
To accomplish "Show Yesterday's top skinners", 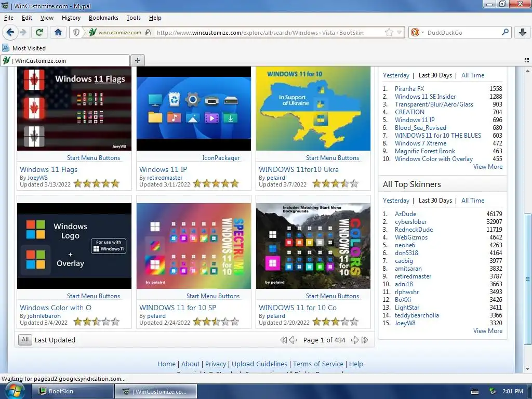I will click(396, 201).
